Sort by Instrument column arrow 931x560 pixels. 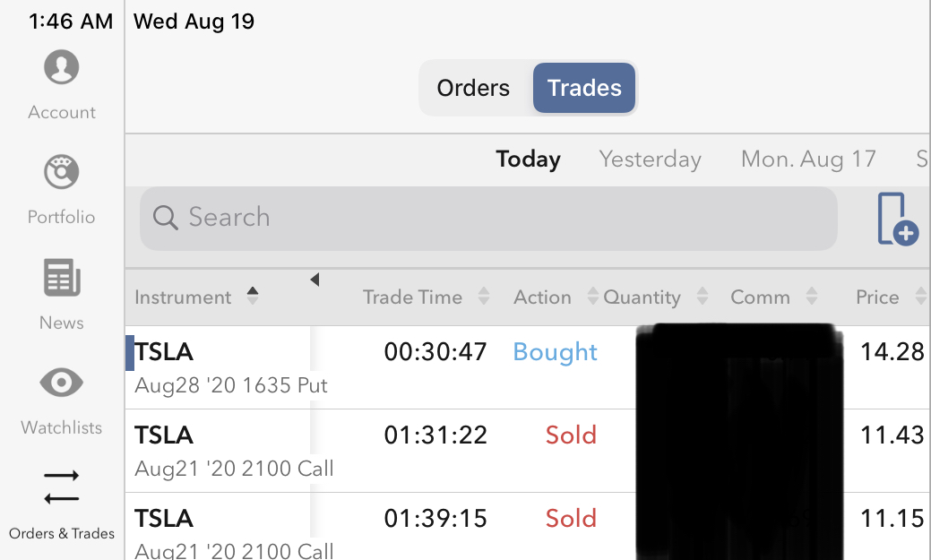[253, 297]
